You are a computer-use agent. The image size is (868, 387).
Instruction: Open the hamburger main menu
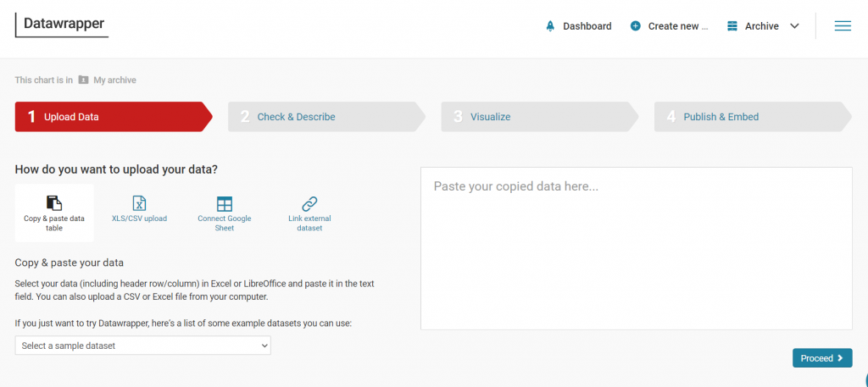pos(843,26)
